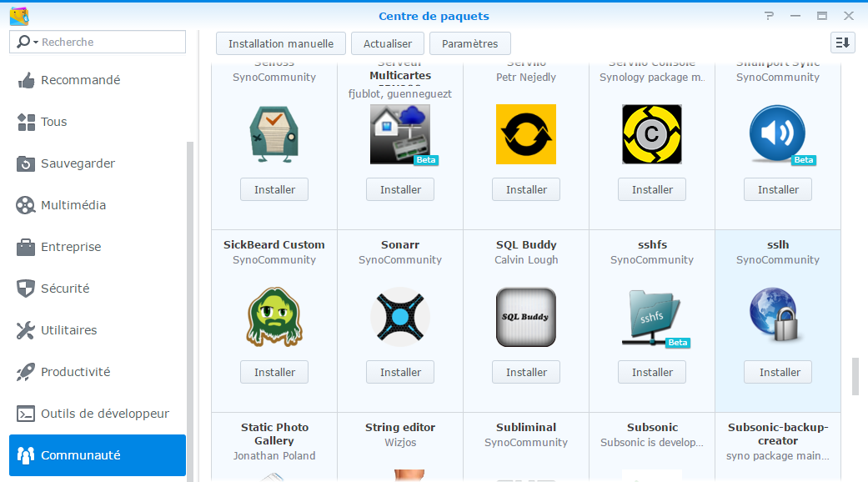Screen dimensions: 868x482
Task: Open the SQL Buddy title
Action: coord(526,244)
